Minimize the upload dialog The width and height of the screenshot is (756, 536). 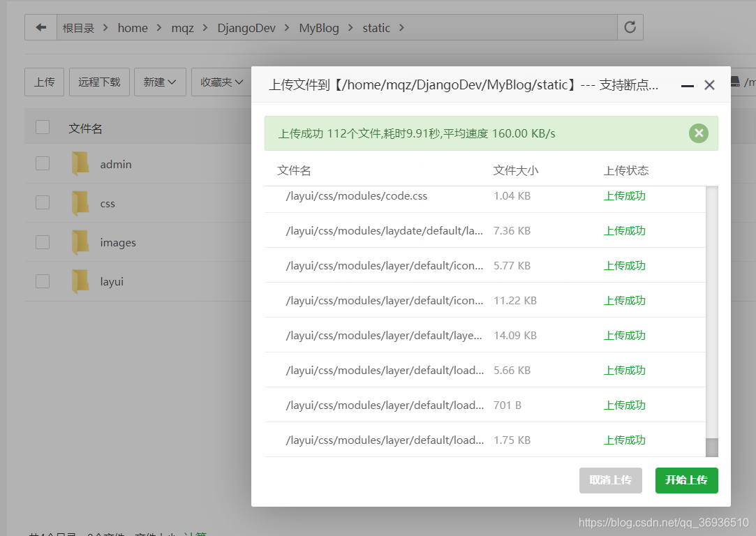coord(687,85)
